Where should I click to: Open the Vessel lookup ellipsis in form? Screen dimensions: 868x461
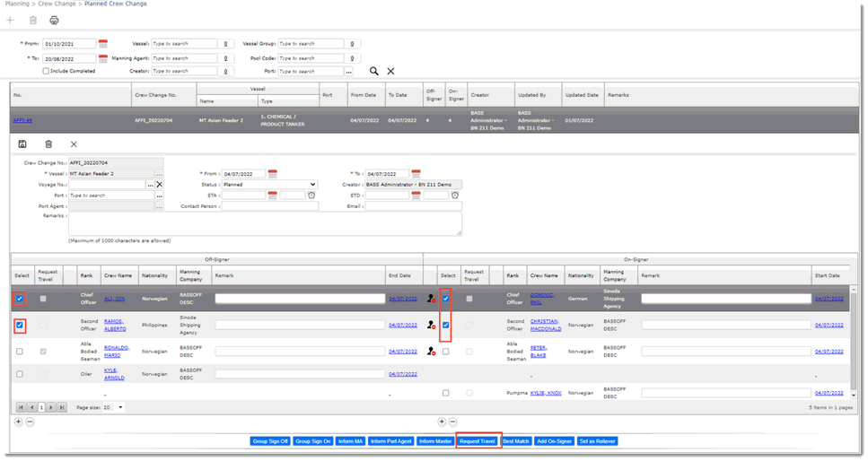tap(159, 173)
